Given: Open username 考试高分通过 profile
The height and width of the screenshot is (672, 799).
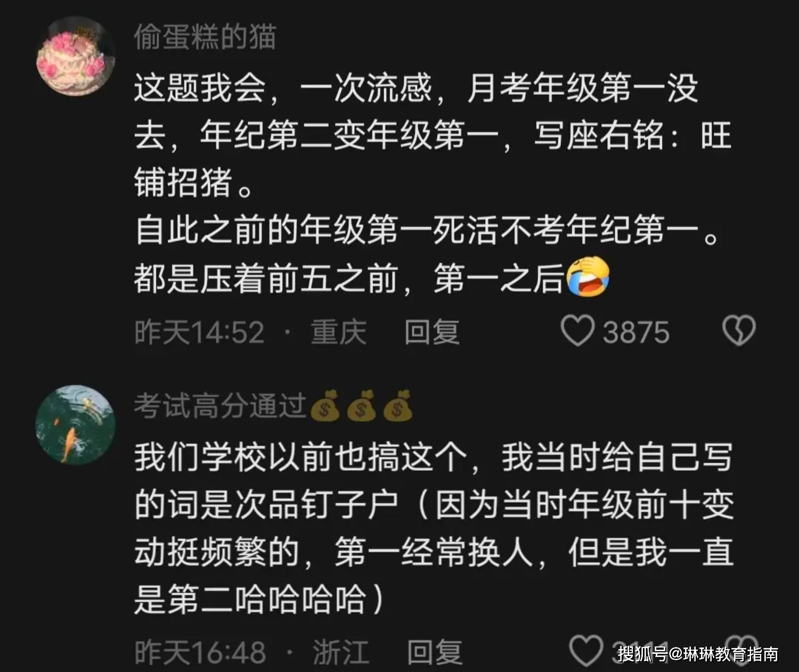Looking at the screenshot, I should pos(220,406).
